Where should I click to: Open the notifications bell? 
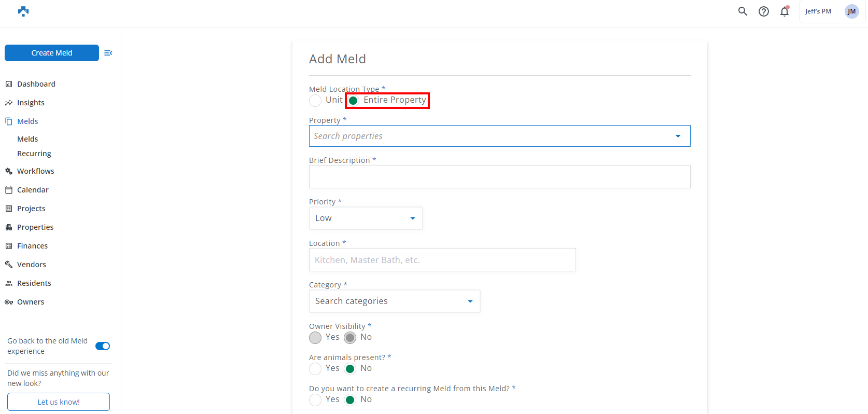point(784,11)
